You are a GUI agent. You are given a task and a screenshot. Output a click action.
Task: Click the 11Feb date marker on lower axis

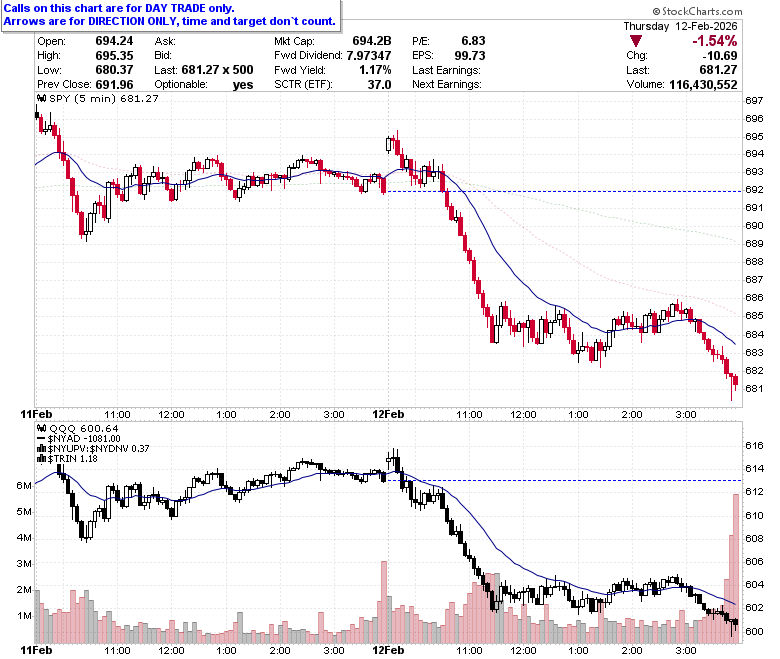[x=36, y=650]
